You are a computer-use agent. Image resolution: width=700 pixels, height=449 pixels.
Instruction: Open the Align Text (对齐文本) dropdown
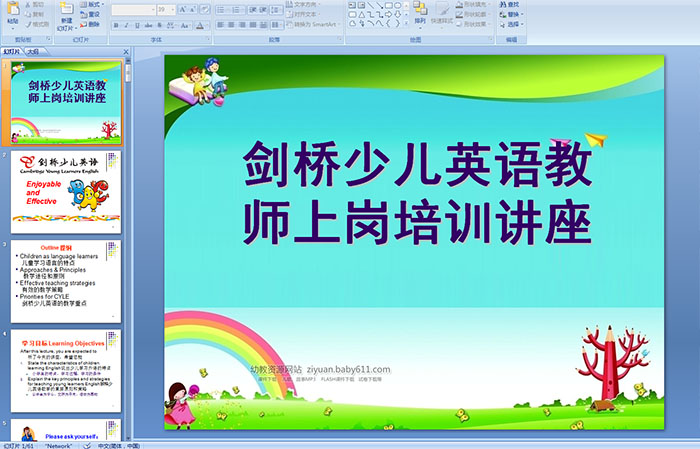tap(303, 14)
